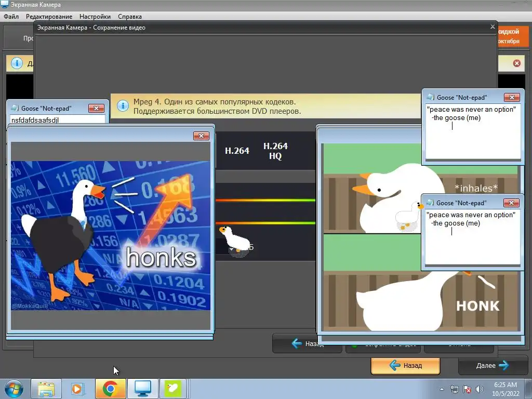Close the honks meme window
Viewport: 532px width, 399px height.
pyautogui.click(x=201, y=136)
